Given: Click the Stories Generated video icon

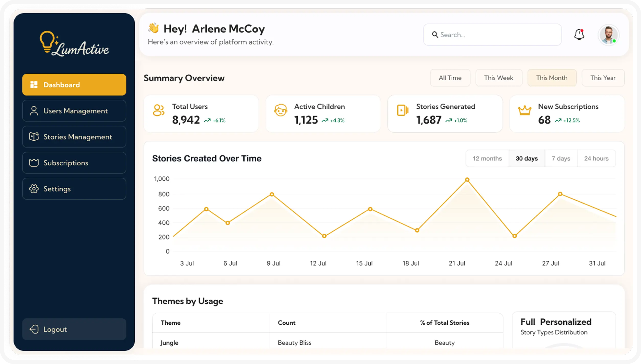Looking at the screenshot, I should coord(403,110).
